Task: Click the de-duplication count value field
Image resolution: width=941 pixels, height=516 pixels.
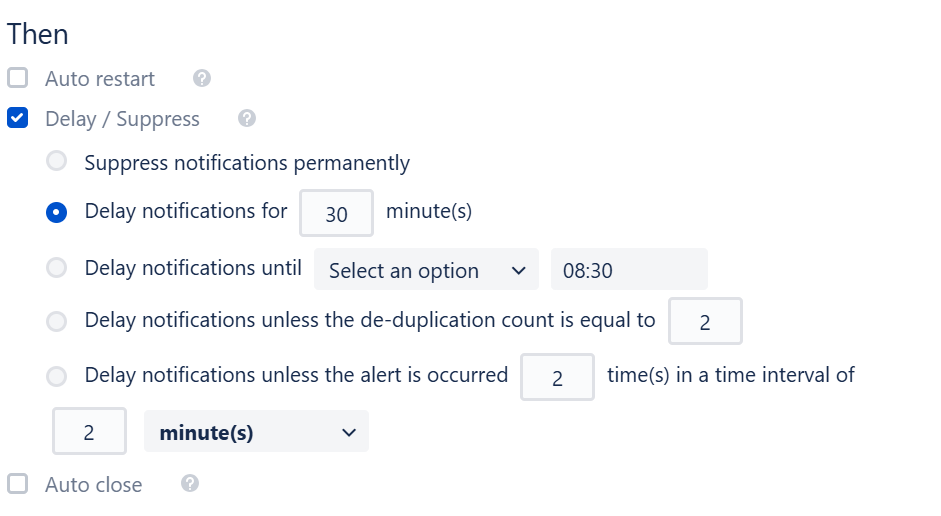Action: tap(704, 322)
